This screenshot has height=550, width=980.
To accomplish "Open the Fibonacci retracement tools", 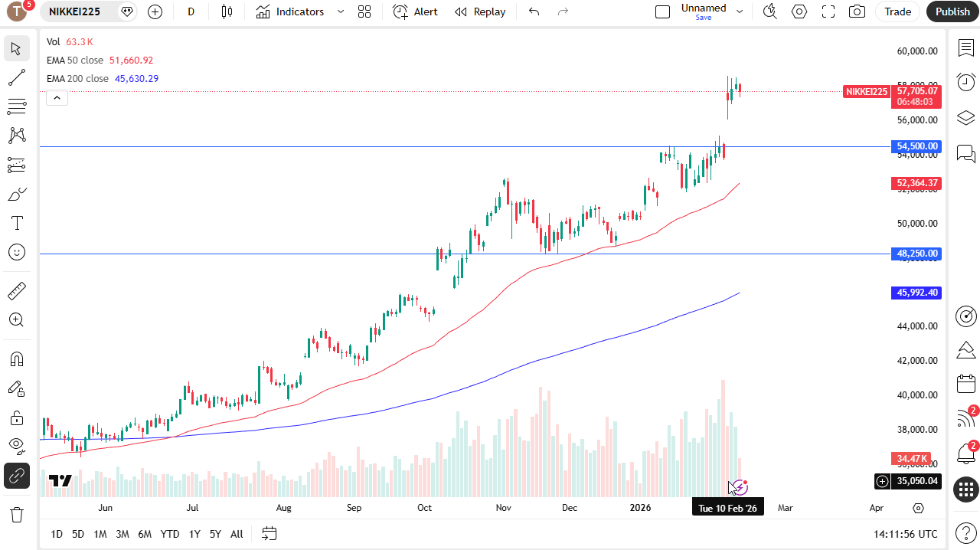I will click(x=17, y=106).
